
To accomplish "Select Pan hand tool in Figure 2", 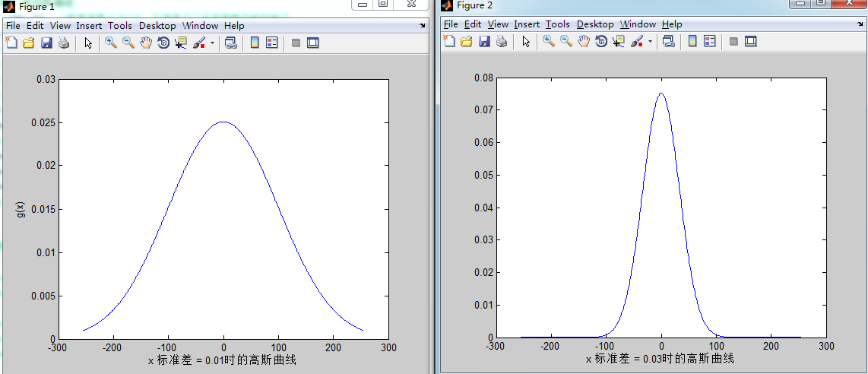I will coord(584,42).
